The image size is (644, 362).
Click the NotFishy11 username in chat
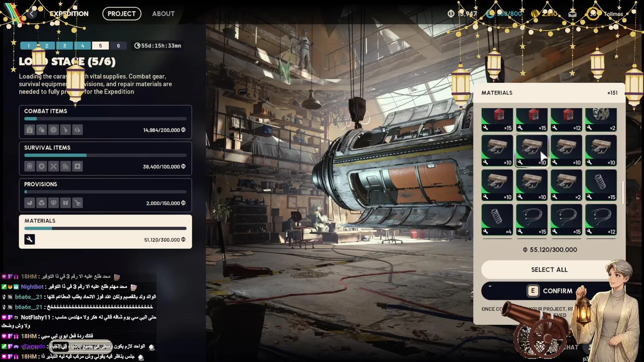[x=36, y=318]
